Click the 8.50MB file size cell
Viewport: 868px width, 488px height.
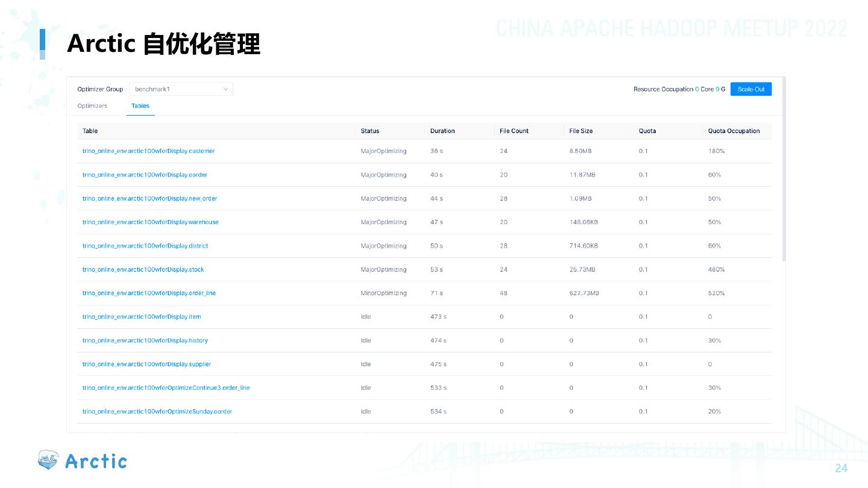point(580,151)
